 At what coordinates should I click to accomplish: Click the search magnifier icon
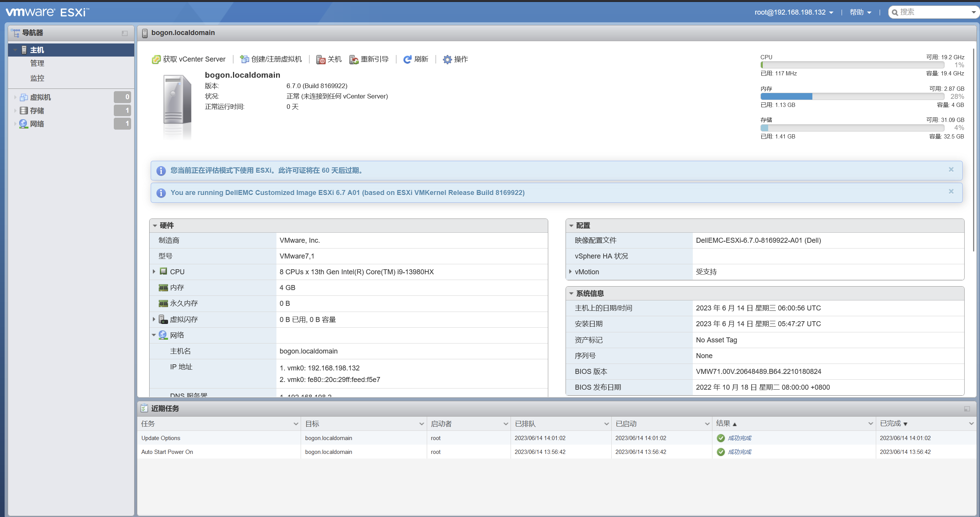895,13
